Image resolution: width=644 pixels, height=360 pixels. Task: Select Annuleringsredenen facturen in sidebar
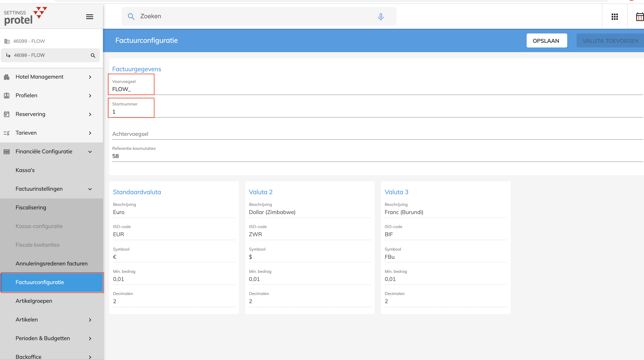click(x=51, y=264)
